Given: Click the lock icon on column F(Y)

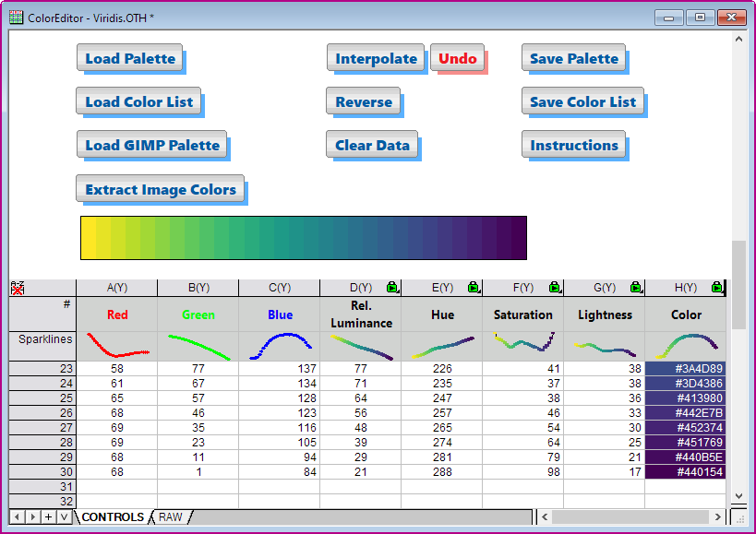Looking at the screenshot, I should tap(554, 287).
